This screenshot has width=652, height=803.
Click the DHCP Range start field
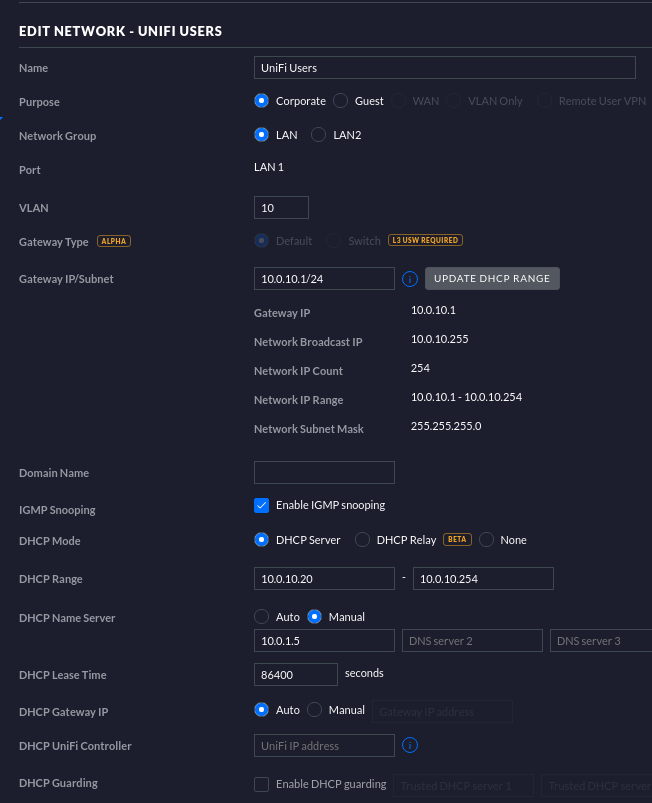[324, 579]
